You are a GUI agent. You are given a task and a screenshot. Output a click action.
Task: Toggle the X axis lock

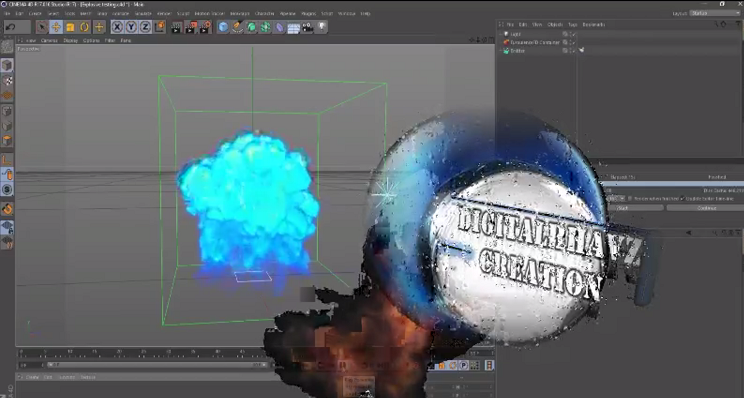coord(117,27)
